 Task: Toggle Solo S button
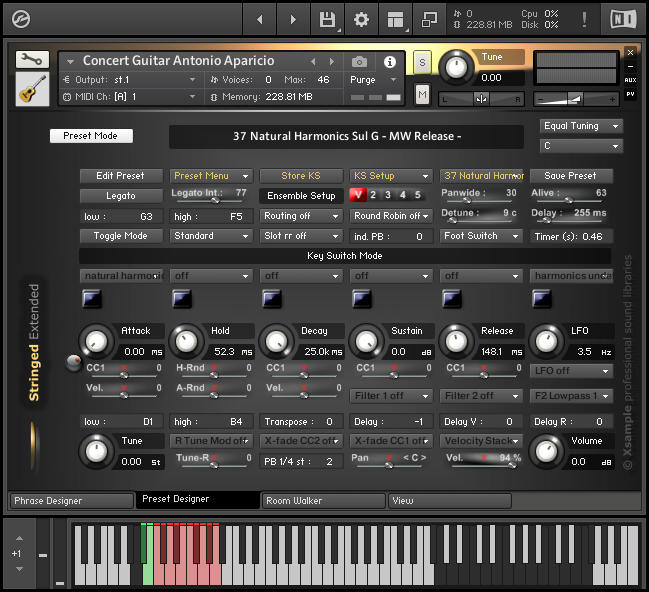(x=422, y=62)
